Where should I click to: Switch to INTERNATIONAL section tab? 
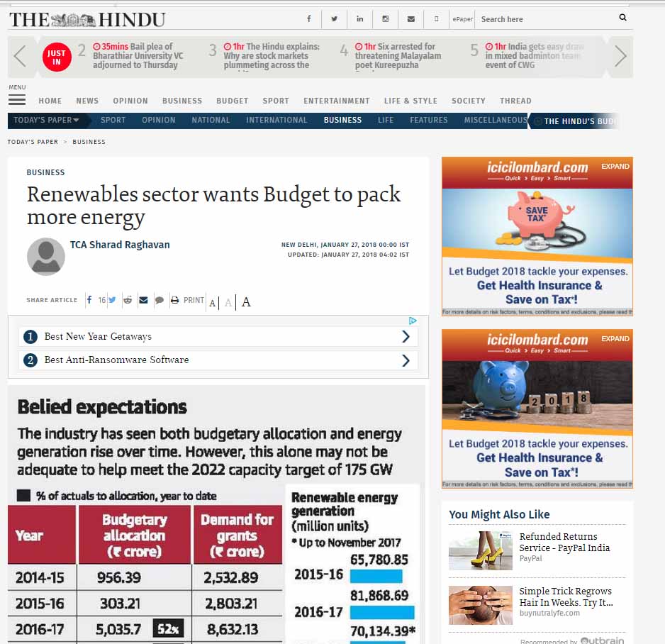click(276, 120)
